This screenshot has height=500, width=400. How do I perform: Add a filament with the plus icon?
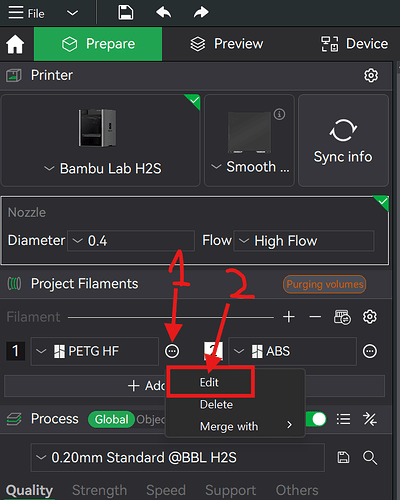(x=289, y=317)
